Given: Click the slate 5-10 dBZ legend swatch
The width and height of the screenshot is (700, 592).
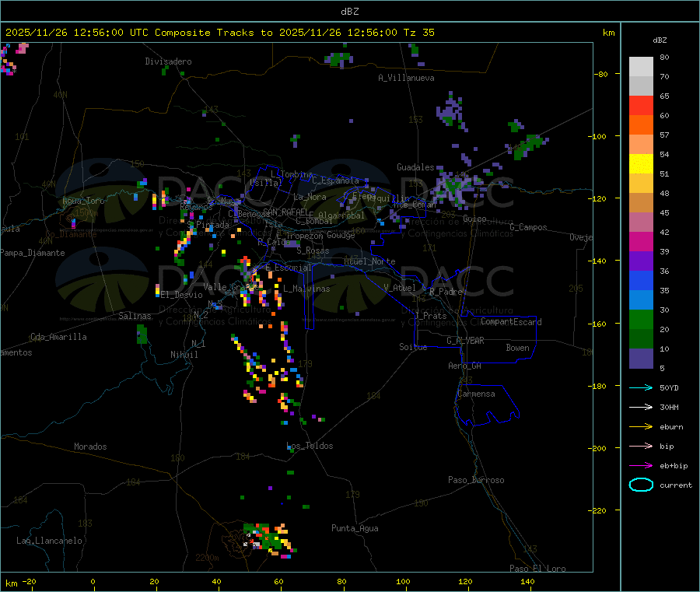Looking at the screenshot, I should pos(641,359).
